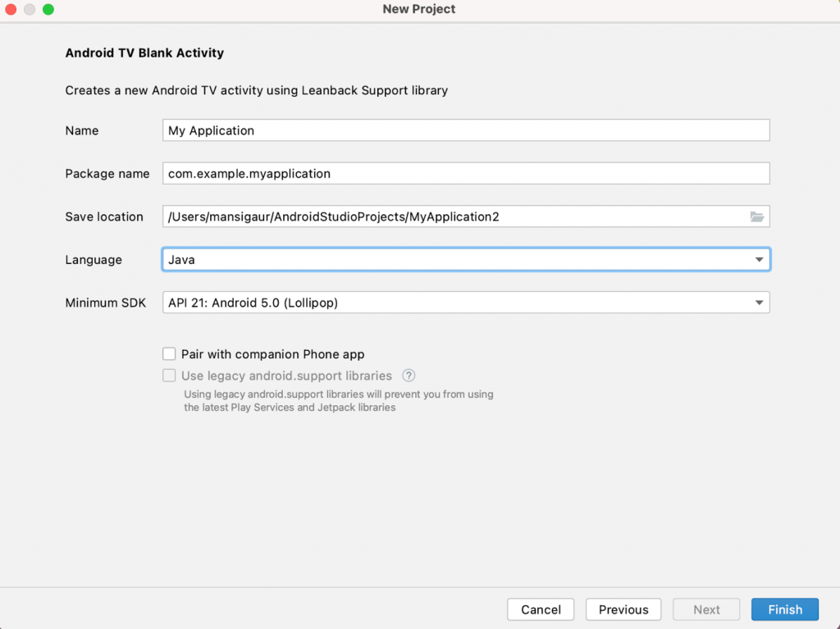Image resolution: width=840 pixels, height=629 pixels.
Task: Expand the Minimum SDK dropdown
Action: click(466, 303)
